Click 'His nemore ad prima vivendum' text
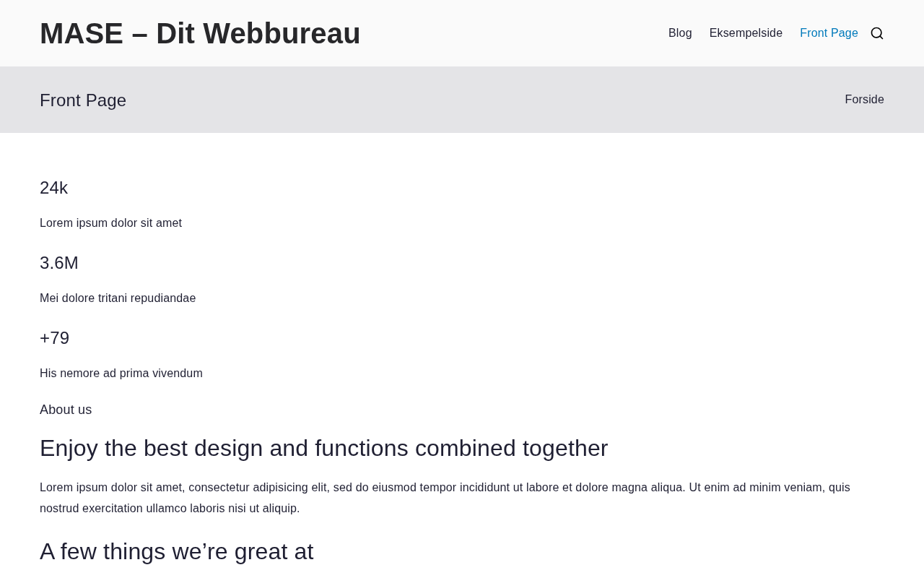This screenshot has width=924, height=578. [121, 374]
